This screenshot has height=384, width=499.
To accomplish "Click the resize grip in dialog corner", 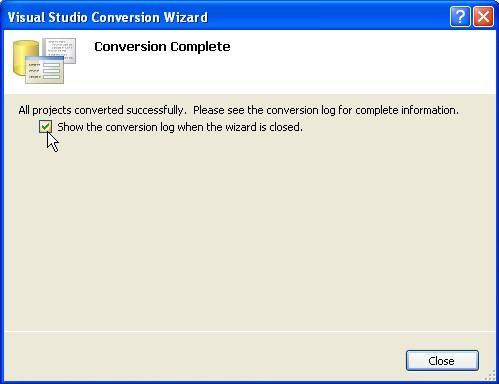I will [490, 375].
